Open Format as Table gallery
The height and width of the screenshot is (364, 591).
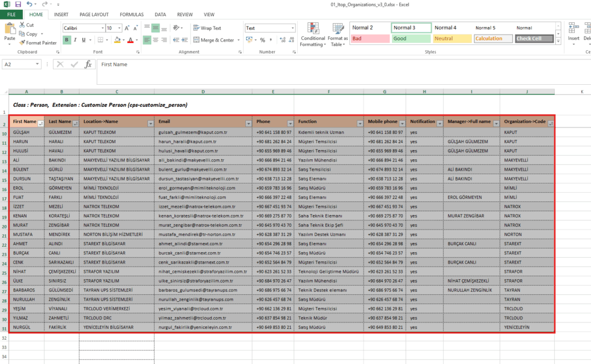(x=338, y=35)
